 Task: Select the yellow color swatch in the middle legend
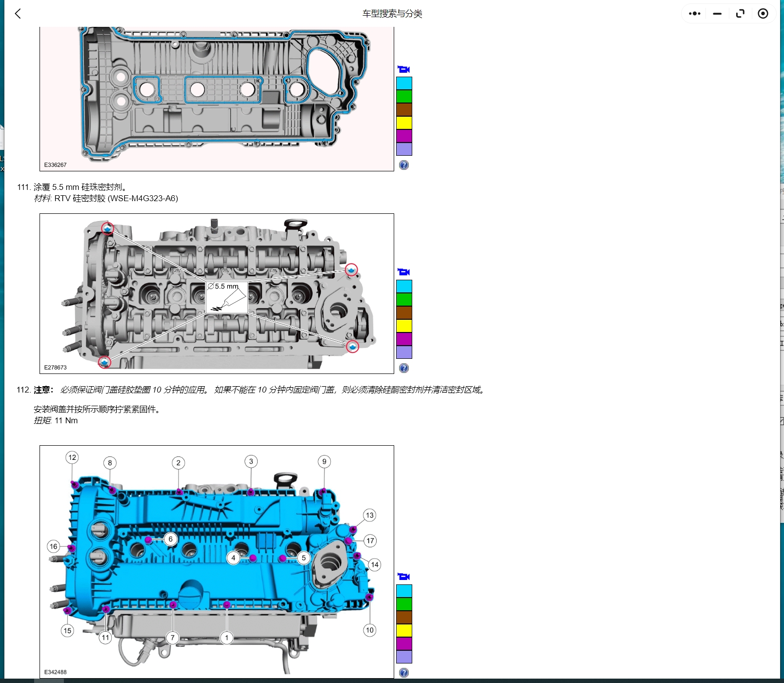point(404,325)
